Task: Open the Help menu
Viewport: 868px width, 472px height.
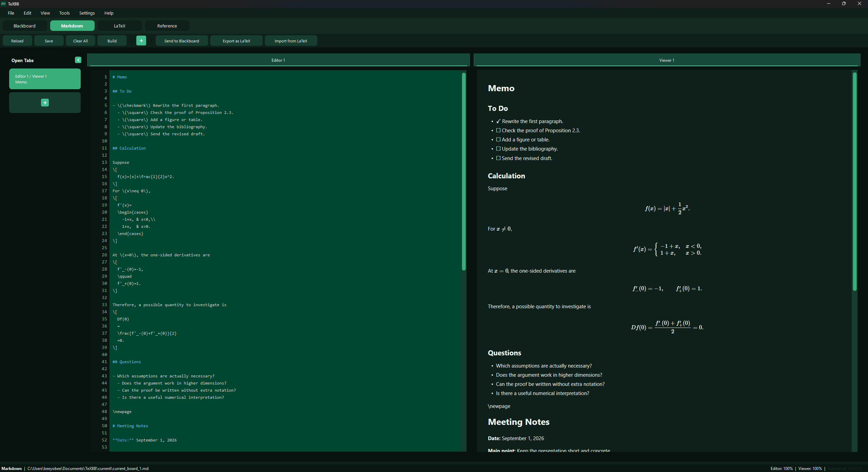Action: pos(109,13)
